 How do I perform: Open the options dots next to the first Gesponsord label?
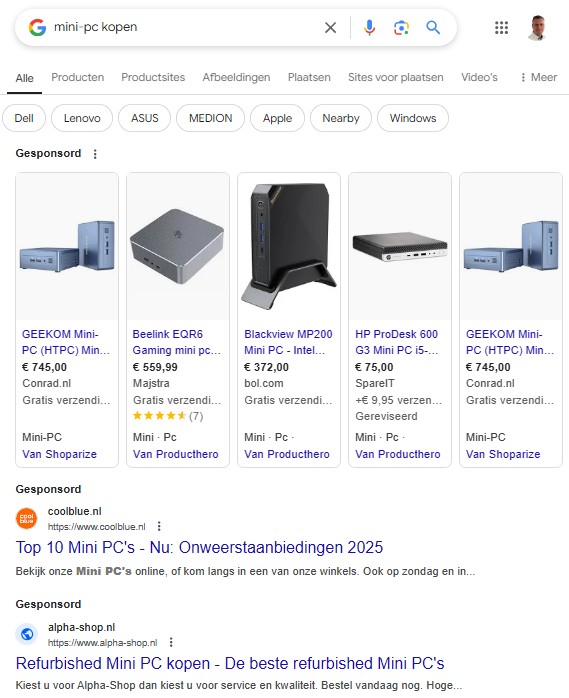point(95,154)
